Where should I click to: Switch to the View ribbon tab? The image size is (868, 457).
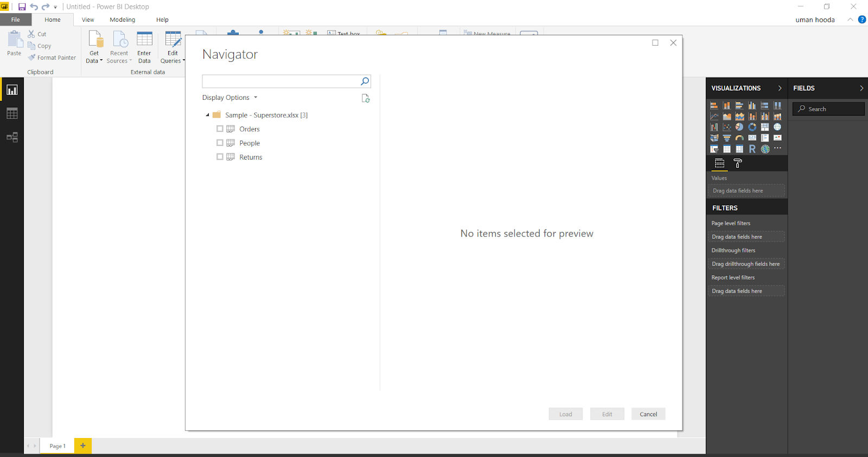coord(88,20)
